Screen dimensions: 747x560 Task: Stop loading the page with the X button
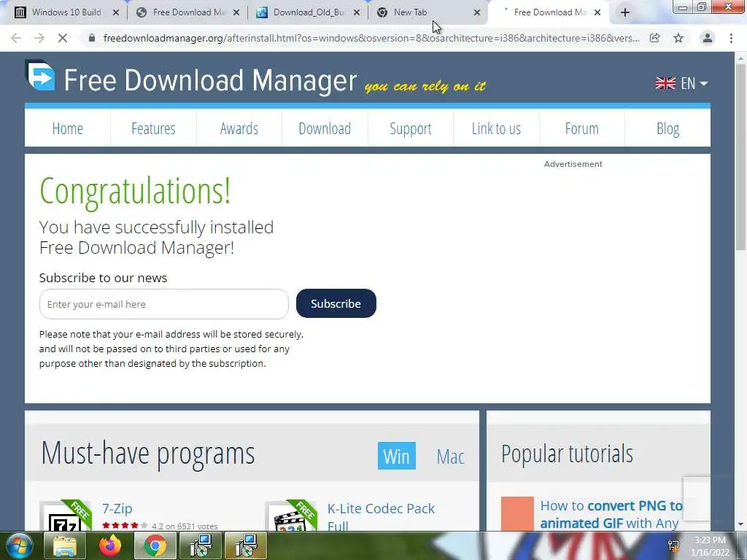(63, 38)
